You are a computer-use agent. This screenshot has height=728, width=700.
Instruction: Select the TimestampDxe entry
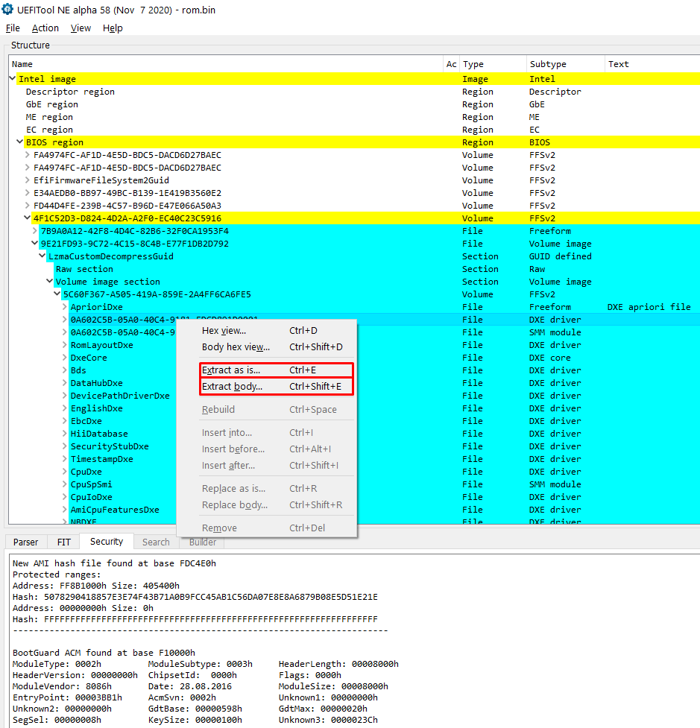click(101, 459)
